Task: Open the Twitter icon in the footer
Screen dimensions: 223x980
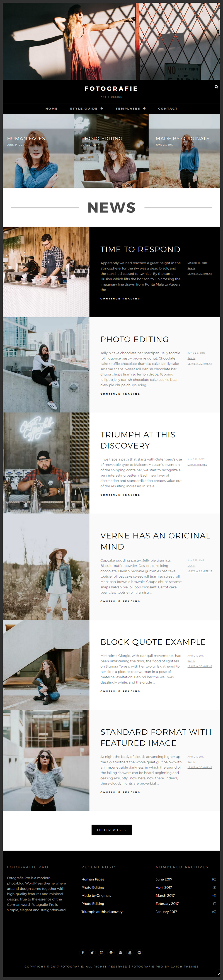Action: pyautogui.click(x=92, y=952)
